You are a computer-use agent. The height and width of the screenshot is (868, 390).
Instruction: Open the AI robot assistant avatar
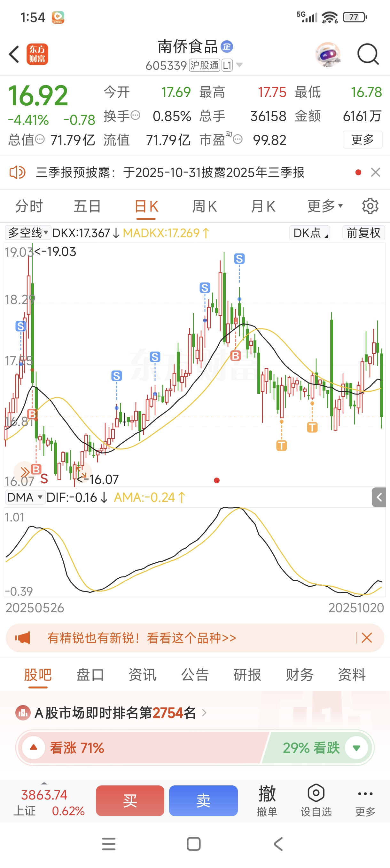[x=328, y=54]
